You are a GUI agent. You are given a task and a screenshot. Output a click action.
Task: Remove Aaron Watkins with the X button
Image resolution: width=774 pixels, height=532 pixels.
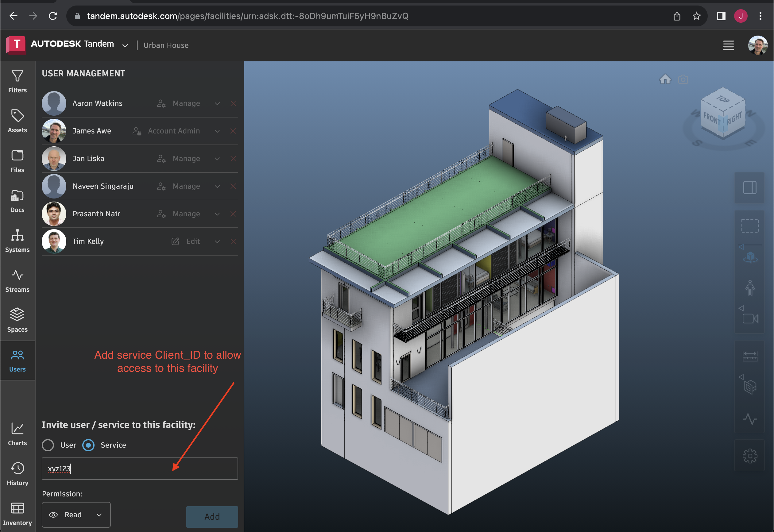tap(233, 103)
